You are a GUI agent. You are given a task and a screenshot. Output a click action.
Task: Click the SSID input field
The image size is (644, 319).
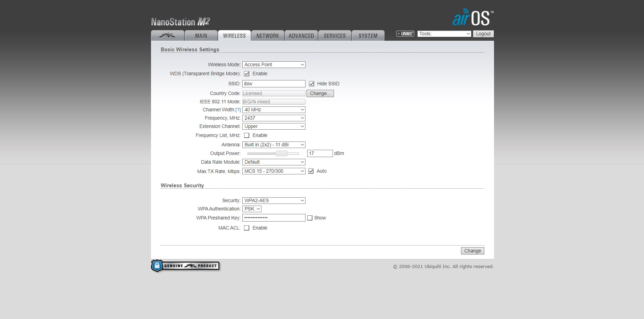click(274, 84)
